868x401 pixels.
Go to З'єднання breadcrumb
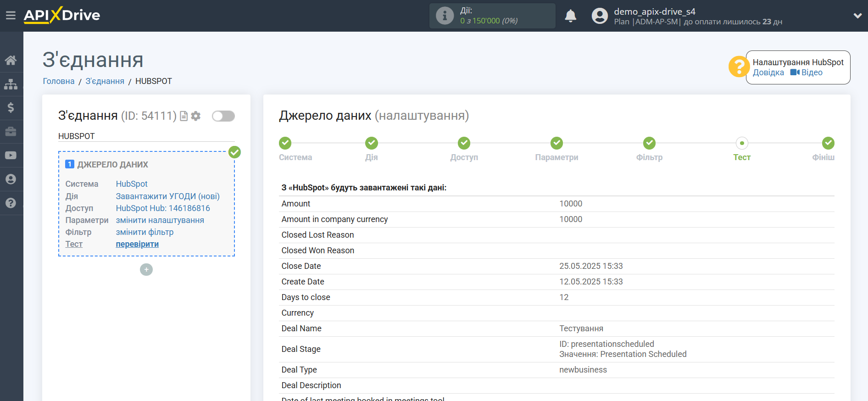105,81
